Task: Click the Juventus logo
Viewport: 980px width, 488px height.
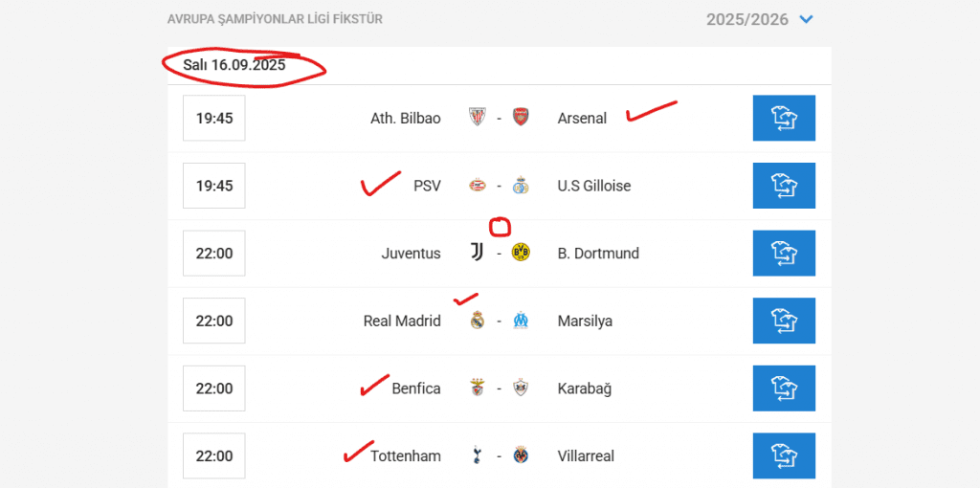Action: point(477,253)
